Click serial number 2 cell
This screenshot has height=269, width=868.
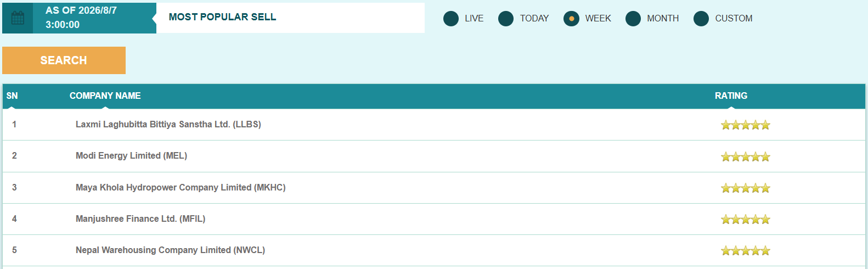(x=14, y=156)
